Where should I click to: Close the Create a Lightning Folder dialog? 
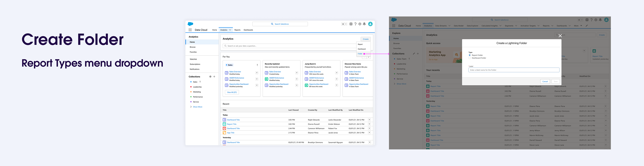(560, 36)
